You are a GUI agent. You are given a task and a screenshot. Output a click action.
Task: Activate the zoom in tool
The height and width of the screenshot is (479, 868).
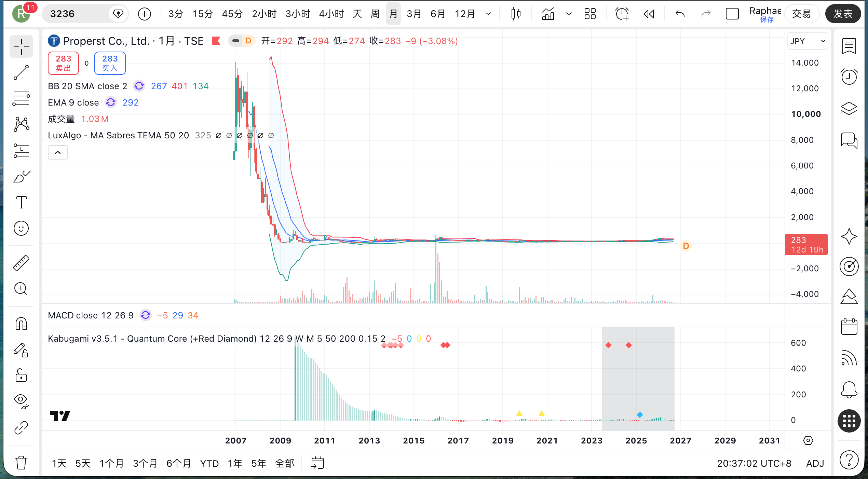pos(21,289)
